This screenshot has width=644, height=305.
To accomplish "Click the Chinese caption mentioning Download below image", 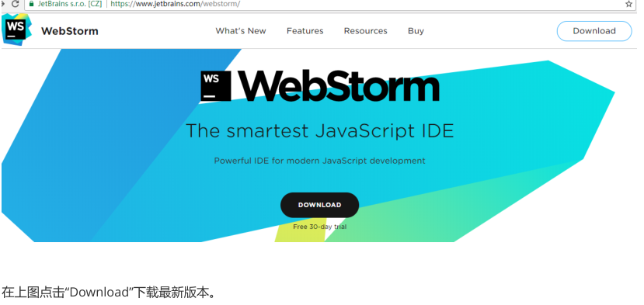I will click(x=109, y=293).
